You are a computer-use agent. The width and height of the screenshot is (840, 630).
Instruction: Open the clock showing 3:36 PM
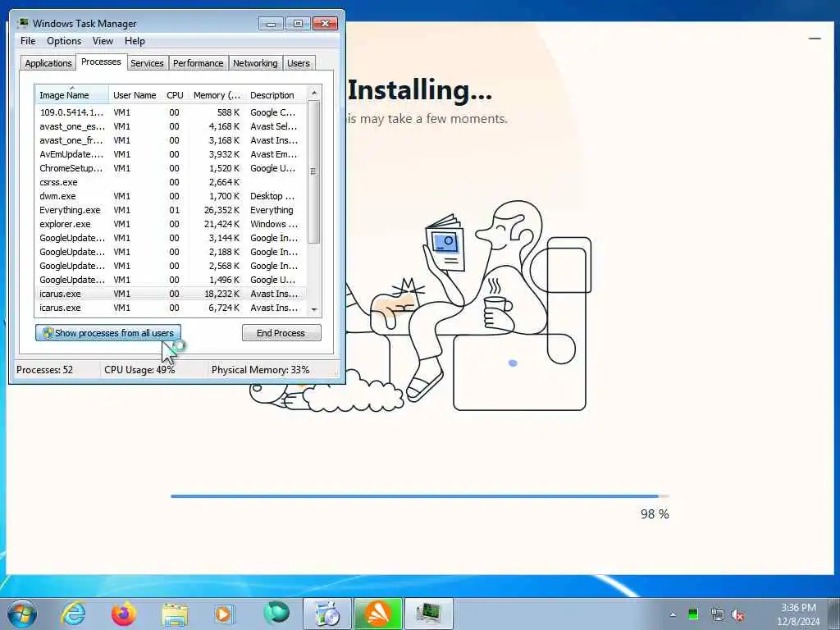point(798,614)
